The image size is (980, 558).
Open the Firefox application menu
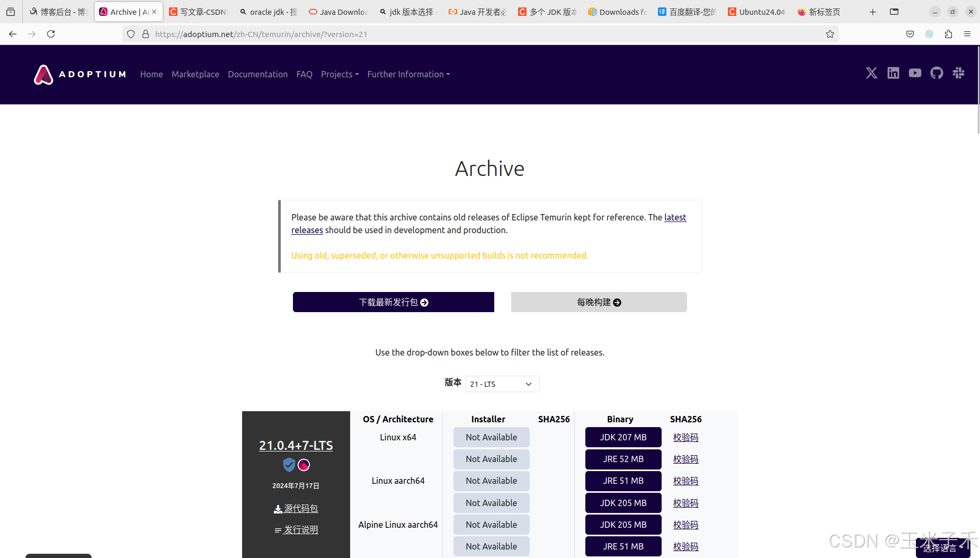(x=967, y=34)
